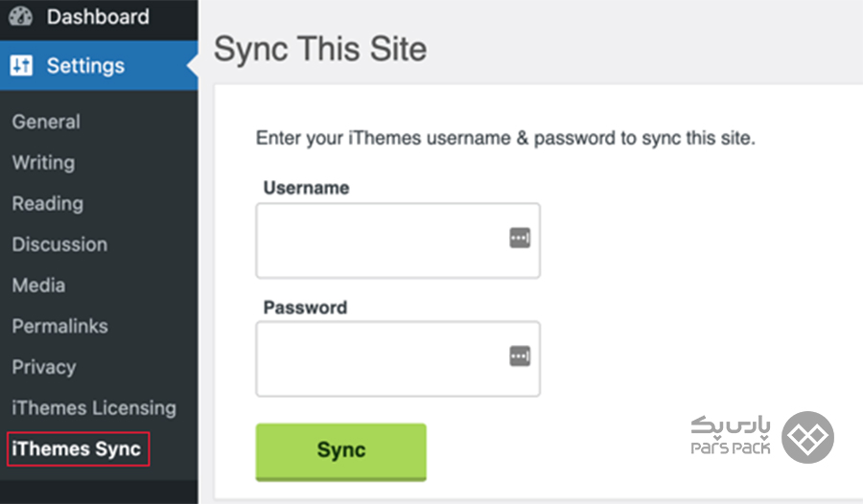Focus the Username input field
Screen dimensions: 863x504
click(398, 241)
